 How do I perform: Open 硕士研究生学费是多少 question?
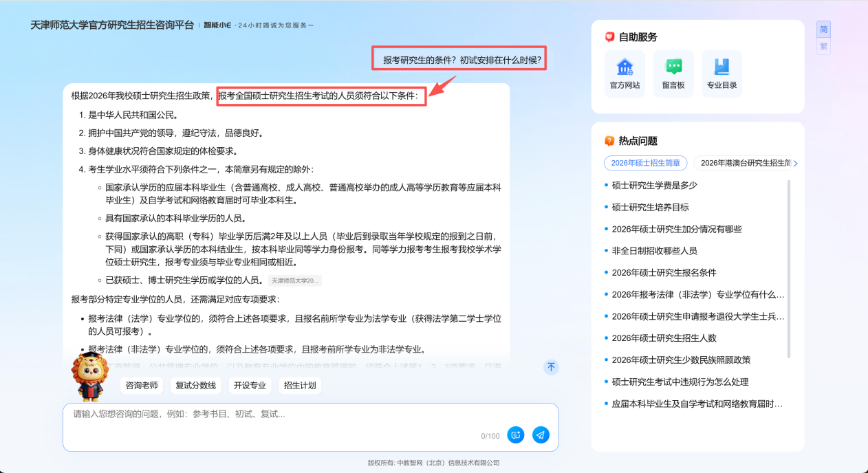click(655, 185)
